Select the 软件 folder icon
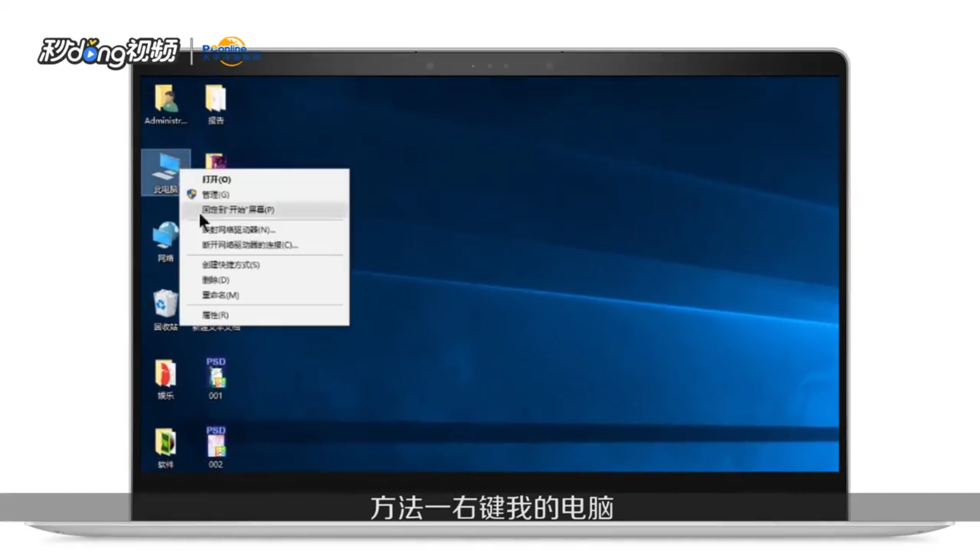 pyautogui.click(x=165, y=448)
